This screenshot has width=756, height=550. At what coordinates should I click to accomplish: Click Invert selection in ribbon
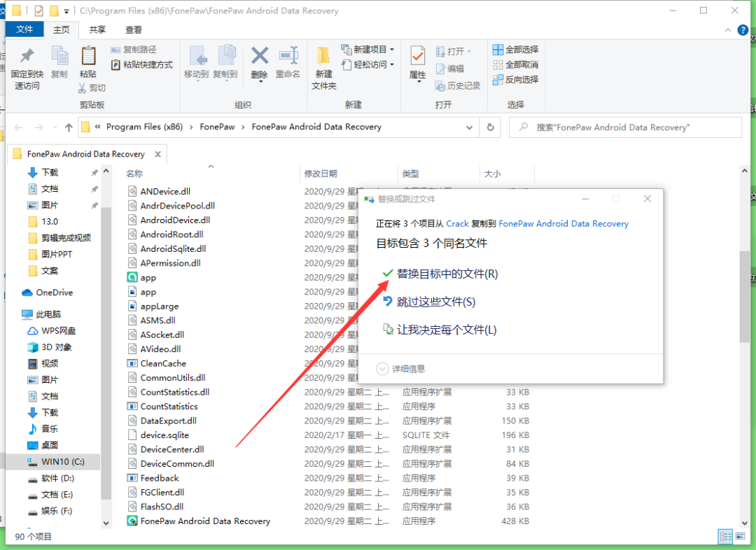tap(515, 80)
